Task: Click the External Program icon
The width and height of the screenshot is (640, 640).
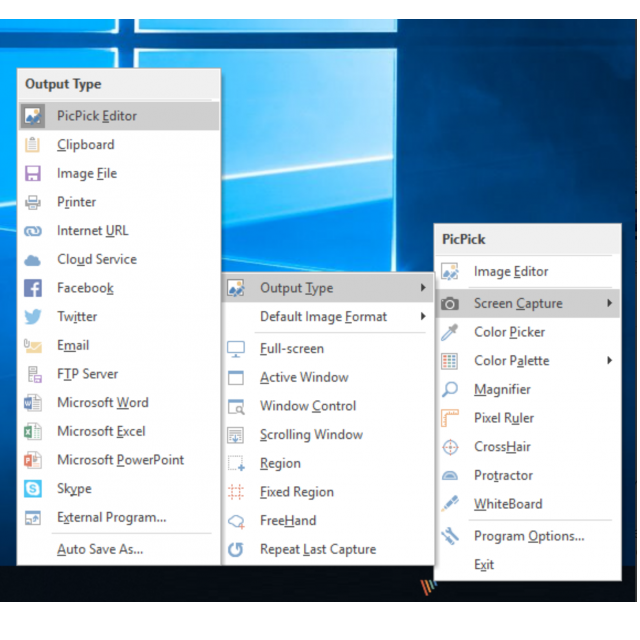Action: point(33,518)
